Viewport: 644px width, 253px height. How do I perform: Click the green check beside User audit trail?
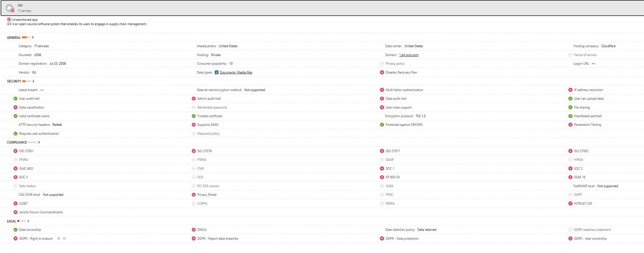pos(15,99)
